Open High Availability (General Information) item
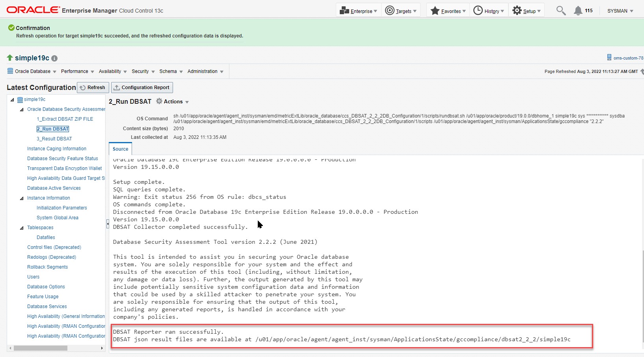 point(66,316)
